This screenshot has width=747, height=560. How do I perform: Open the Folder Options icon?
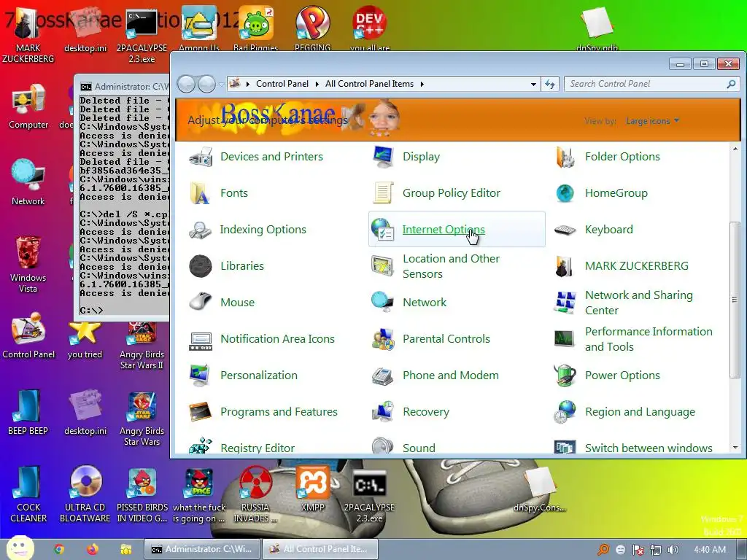coord(565,157)
